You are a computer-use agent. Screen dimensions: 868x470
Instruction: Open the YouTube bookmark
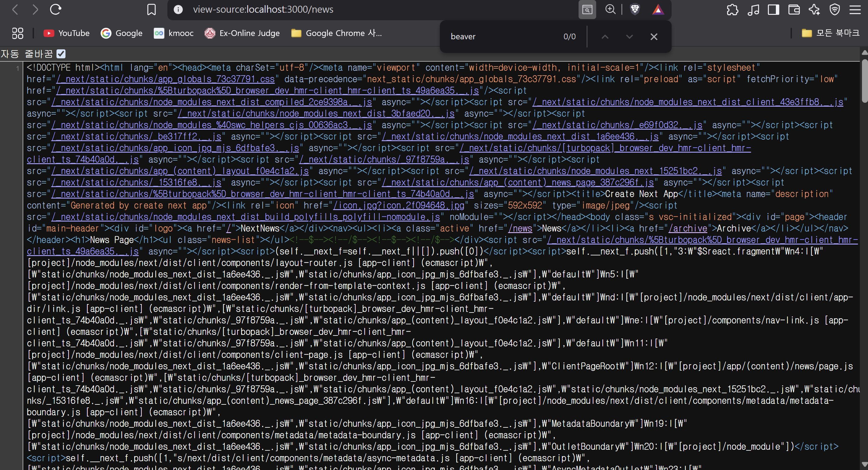click(67, 33)
